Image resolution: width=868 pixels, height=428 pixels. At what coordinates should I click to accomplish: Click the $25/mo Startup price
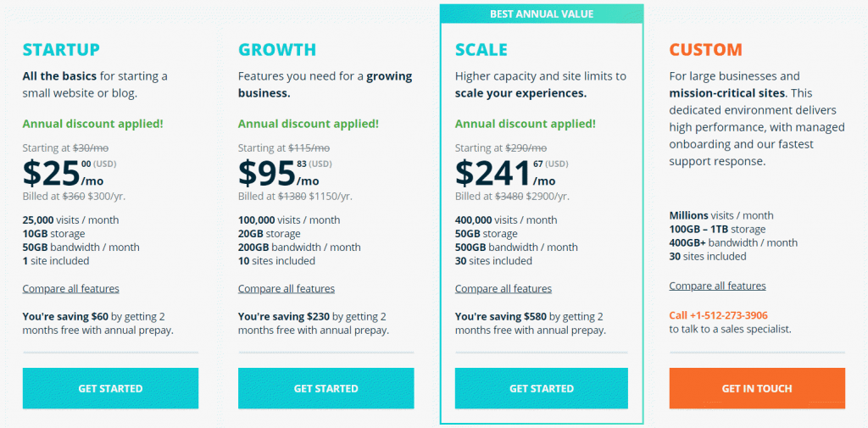pos(64,173)
